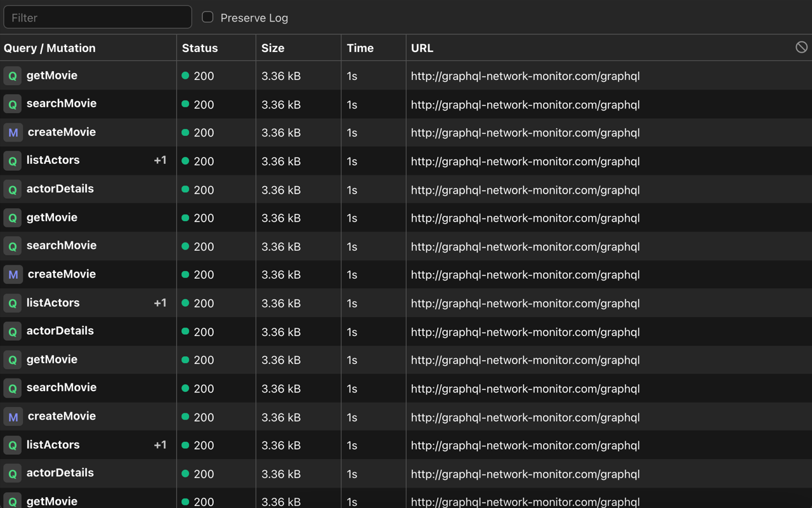
Task: Click the Status column header
Action: point(200,48)
